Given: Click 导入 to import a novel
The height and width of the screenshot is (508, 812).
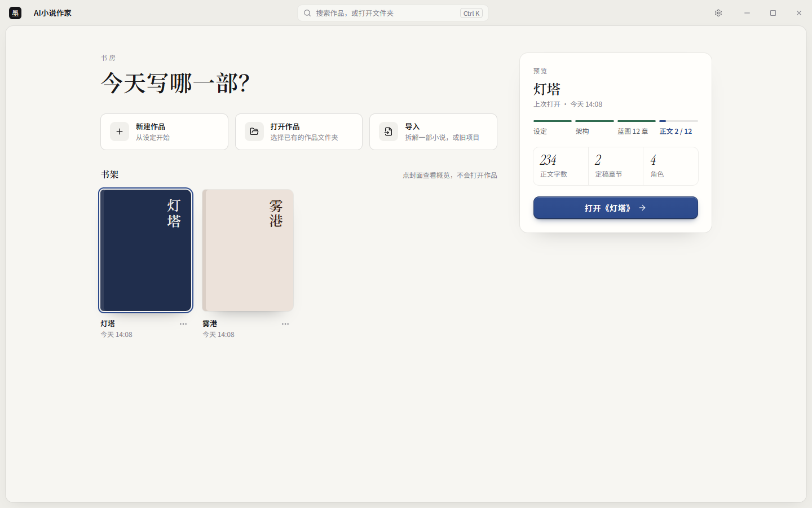Looking at the screenshot, I should point(433,132).
